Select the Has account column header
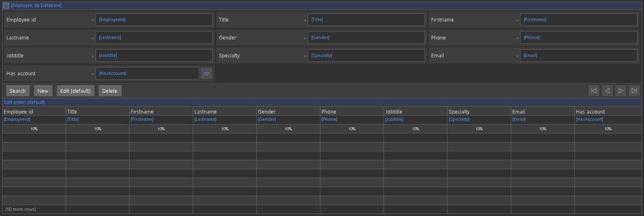 (x=608, y=112)
